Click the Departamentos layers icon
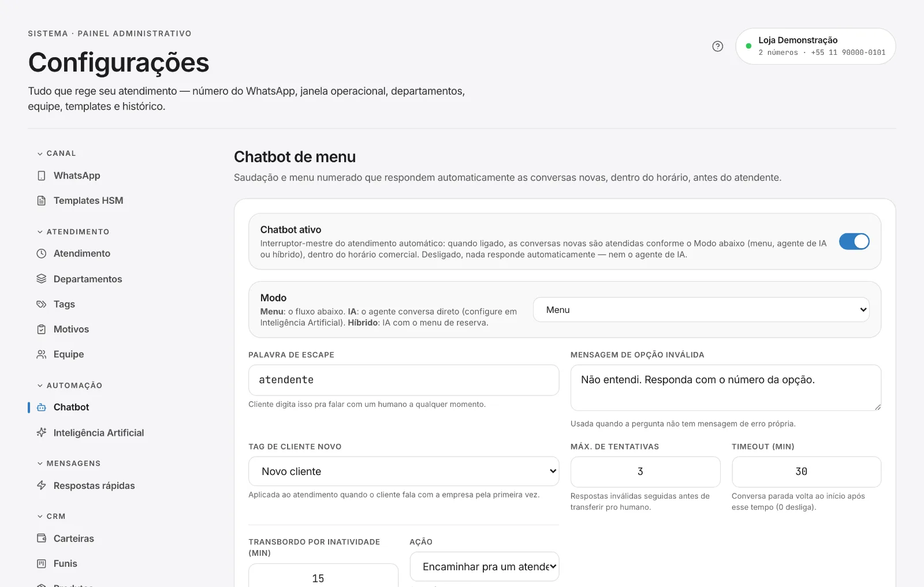Image resolution: width=924 pixels, height=587 pixels. coord(42,279)
